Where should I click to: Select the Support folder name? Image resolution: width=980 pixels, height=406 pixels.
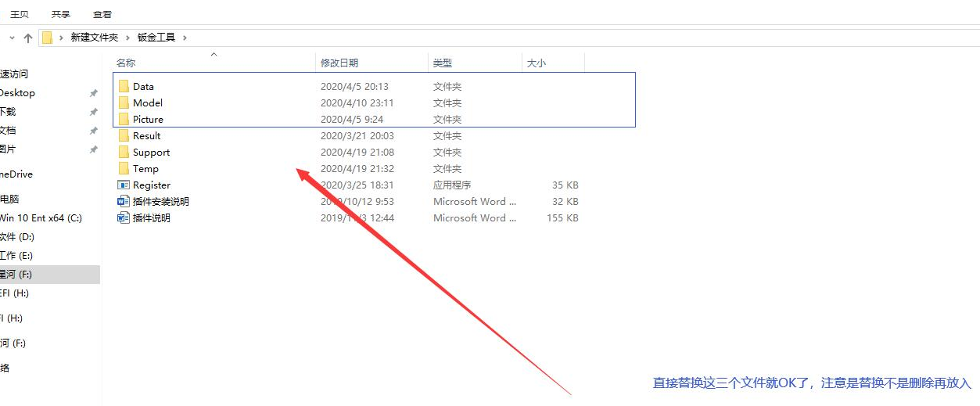(x=151, y=153)
